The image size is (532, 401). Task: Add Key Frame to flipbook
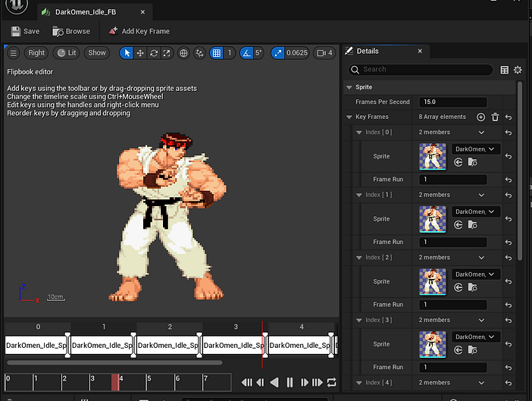click(139, 31)
